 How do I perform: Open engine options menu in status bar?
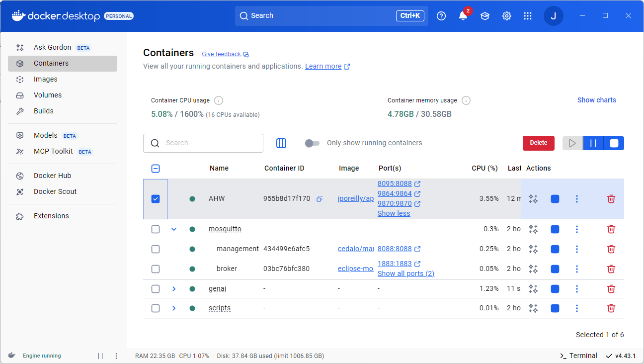116,356
